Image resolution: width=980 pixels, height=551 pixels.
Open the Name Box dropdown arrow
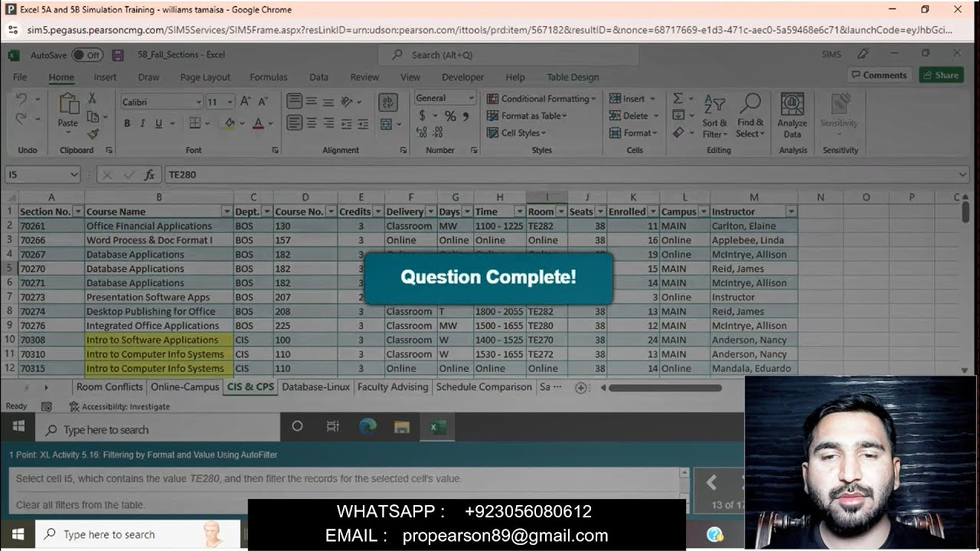point(73,174)
